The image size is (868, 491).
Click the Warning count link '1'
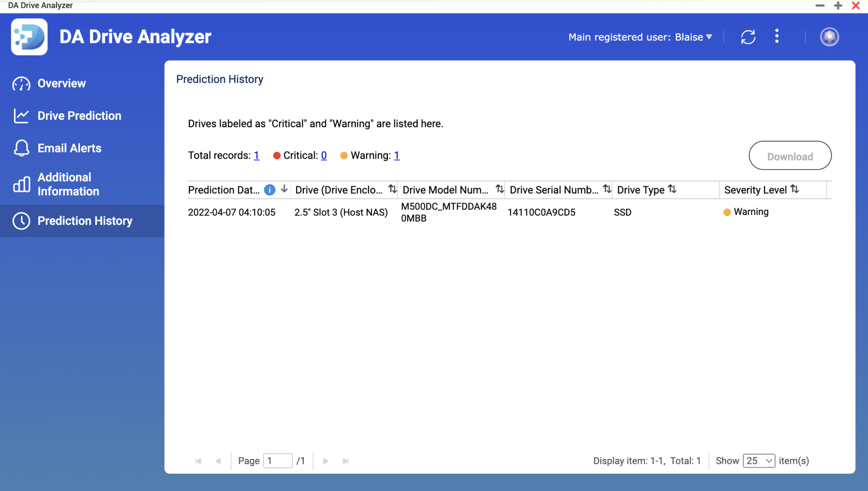(396, 155)
